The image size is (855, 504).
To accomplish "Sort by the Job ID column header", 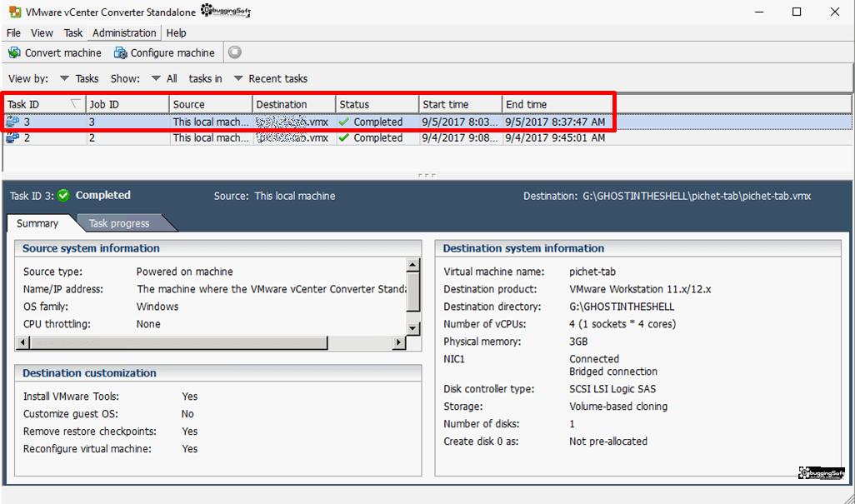I will [x=127, y=104].
